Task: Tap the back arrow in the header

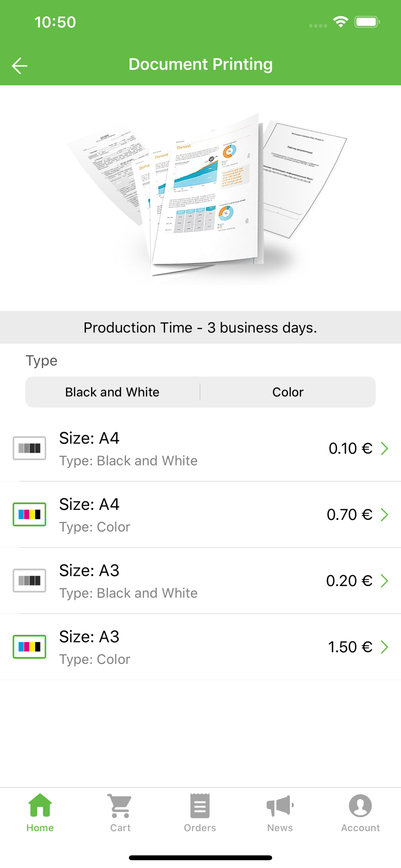Action: pyautogui.click(x=20, y=66)
